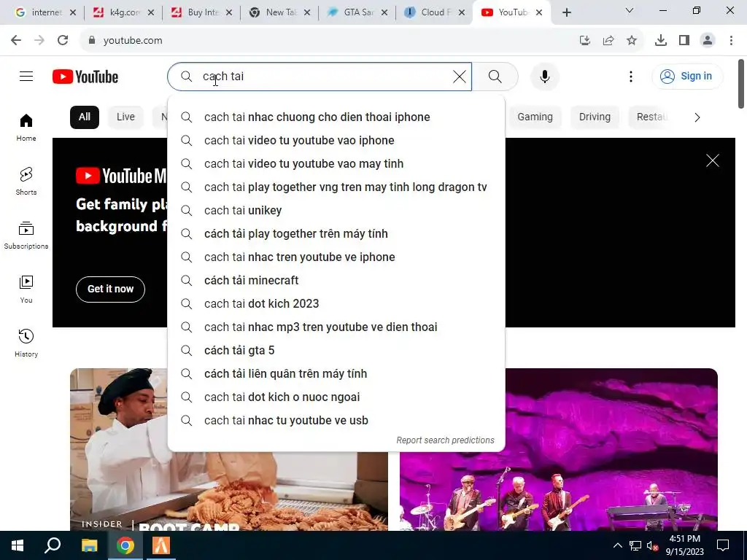
Task: Click Report search predictions link
Action: (445, 440)
